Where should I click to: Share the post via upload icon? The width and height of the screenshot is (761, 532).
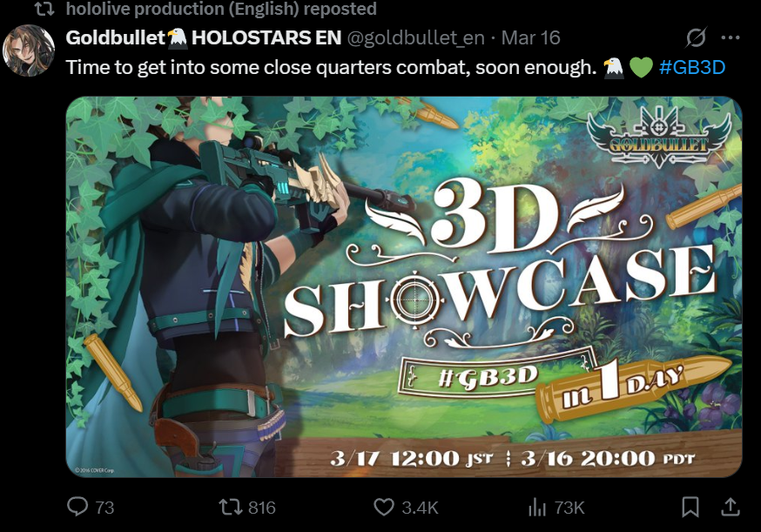[730, 507]
